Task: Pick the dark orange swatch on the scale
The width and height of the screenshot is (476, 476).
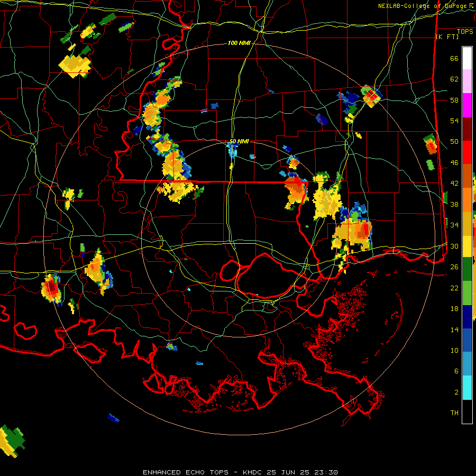Action: (467, 176)
